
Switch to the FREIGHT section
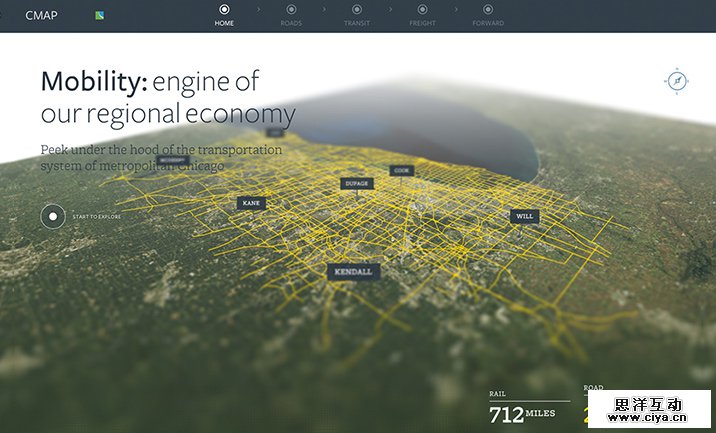[422, 15]
